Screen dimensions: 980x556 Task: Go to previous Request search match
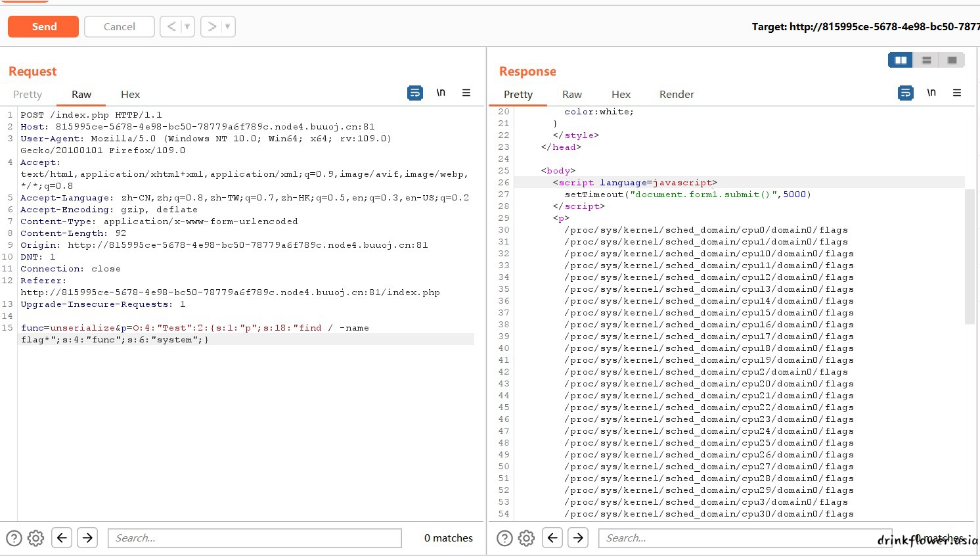coord(62,538)
